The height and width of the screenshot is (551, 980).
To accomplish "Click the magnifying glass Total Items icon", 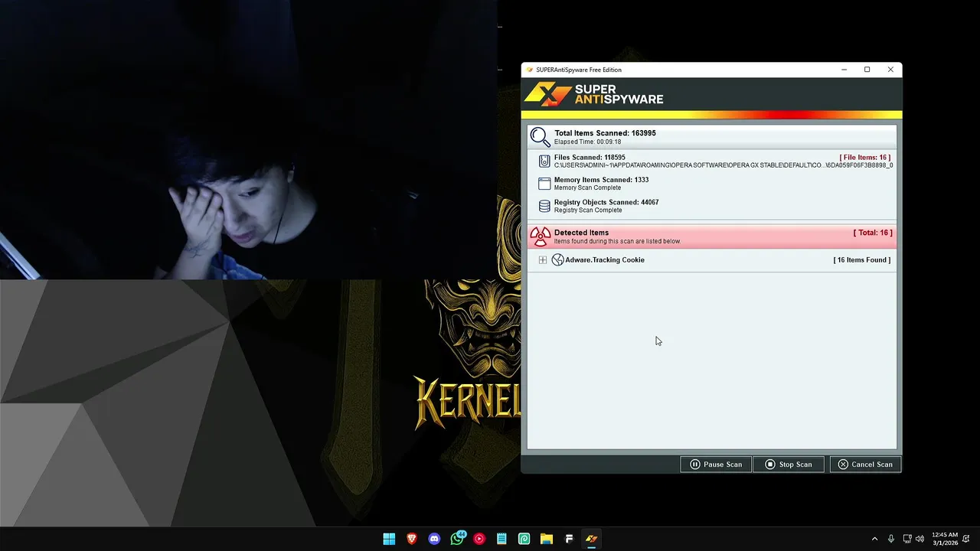I will pyautogui.click(x=541, y=137).
